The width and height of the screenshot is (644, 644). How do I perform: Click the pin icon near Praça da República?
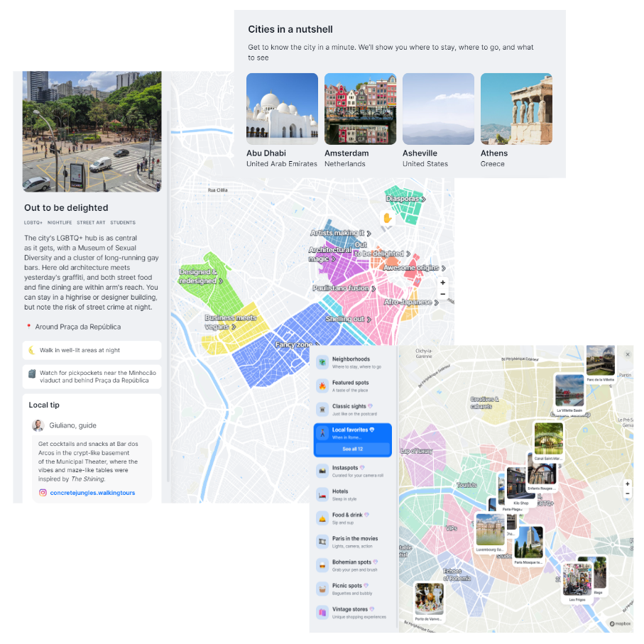point(28,327)
